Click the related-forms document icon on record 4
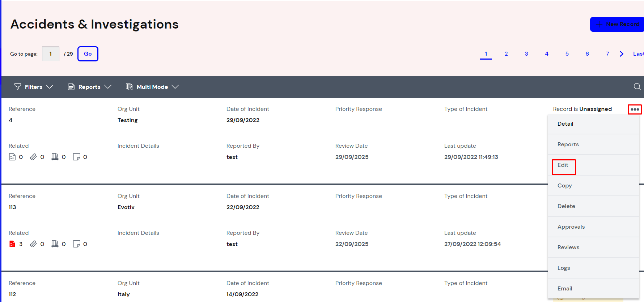This screenshot has width=644, height=302. 12,157
